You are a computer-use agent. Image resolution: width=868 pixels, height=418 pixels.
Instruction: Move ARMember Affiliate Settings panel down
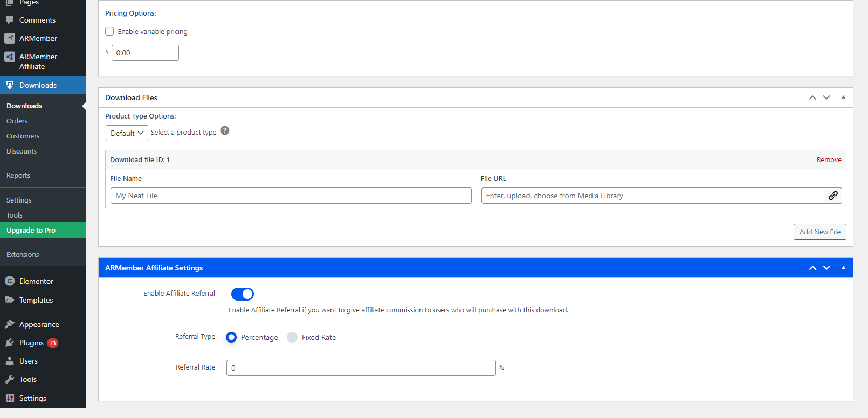pos(826,268)
